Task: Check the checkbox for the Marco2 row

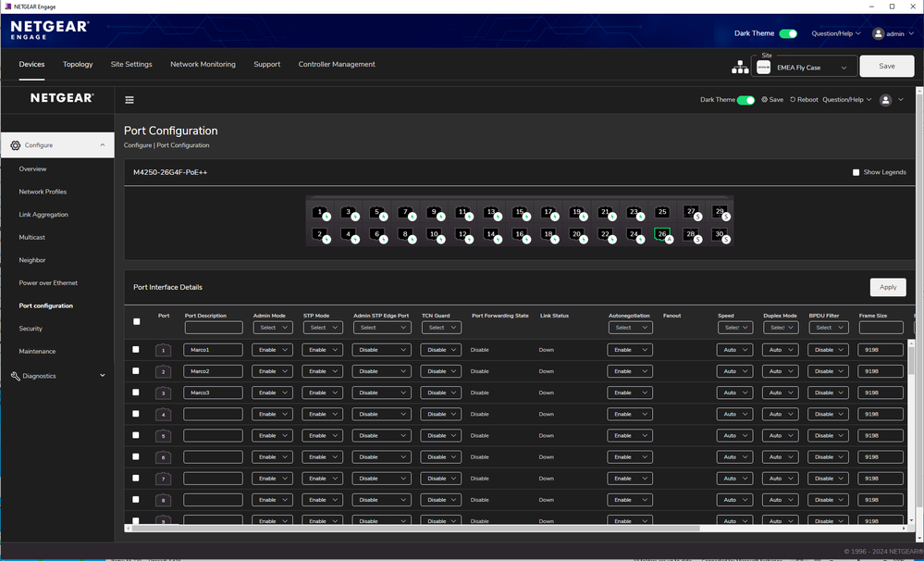Action: point(136,371)
